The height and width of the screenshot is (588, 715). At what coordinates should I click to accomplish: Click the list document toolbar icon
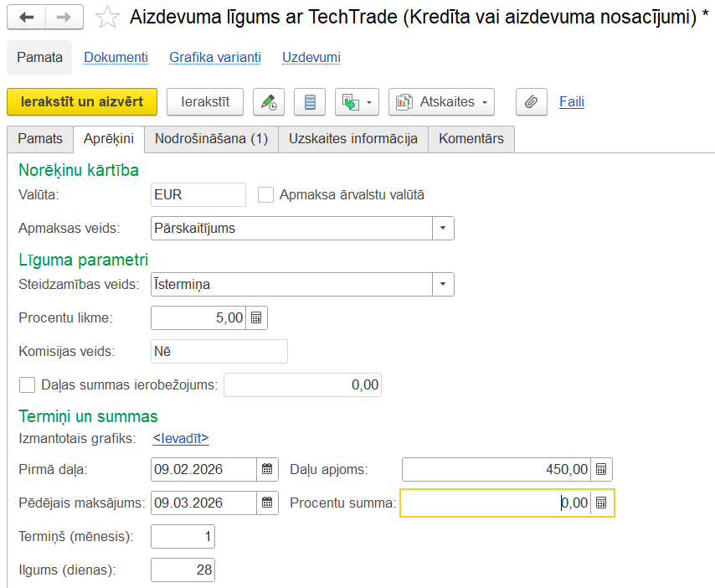(x=310, y=102)
